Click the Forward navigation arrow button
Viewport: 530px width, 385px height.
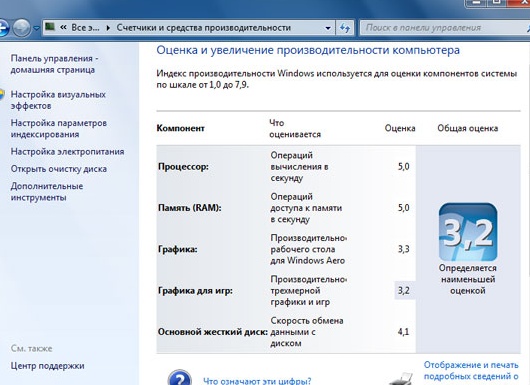[21, 28]
